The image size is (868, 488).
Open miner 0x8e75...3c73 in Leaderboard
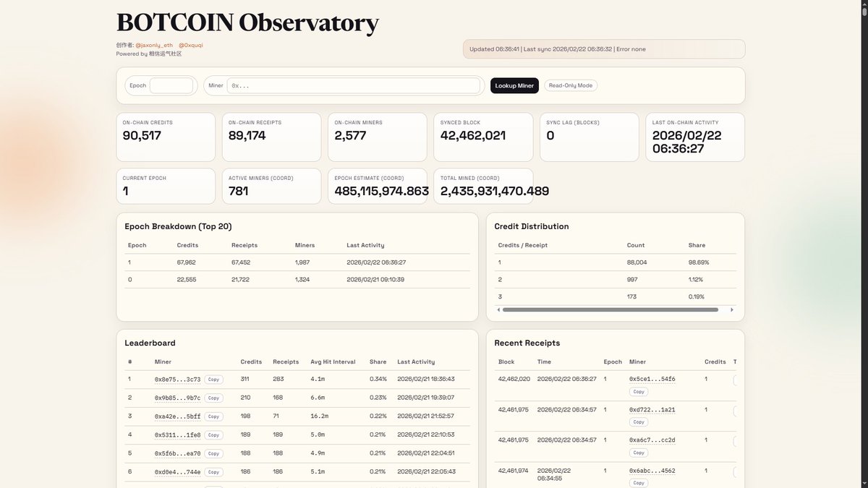177,379
